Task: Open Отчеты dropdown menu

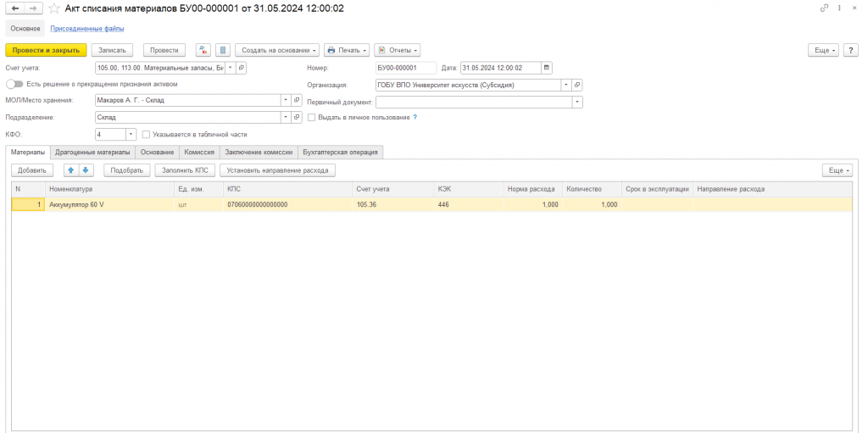Action: point(398,50)
